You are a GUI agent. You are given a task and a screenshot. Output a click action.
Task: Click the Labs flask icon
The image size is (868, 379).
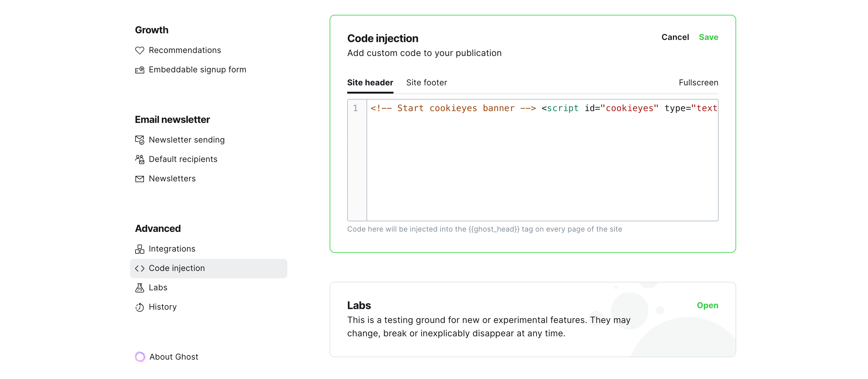coord(139,288)
